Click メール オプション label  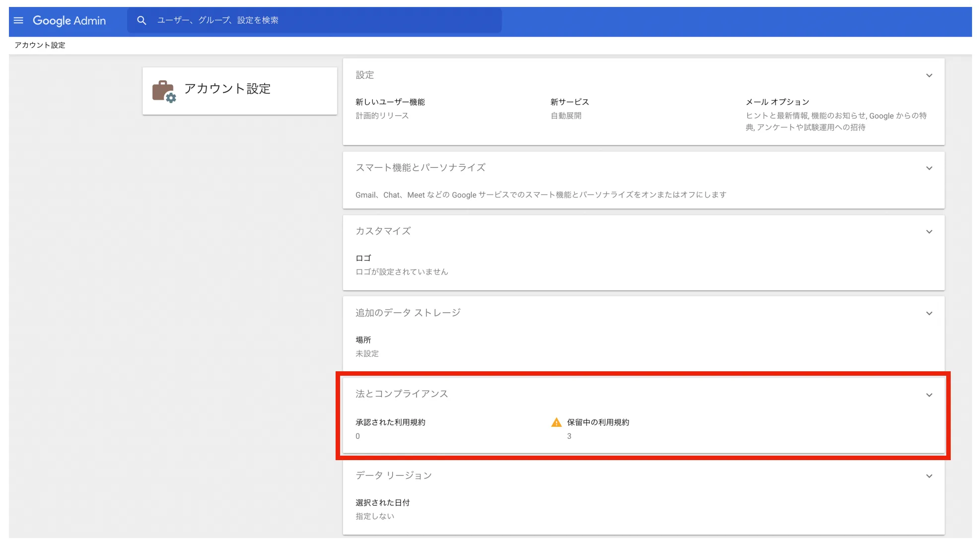point(777,102)
